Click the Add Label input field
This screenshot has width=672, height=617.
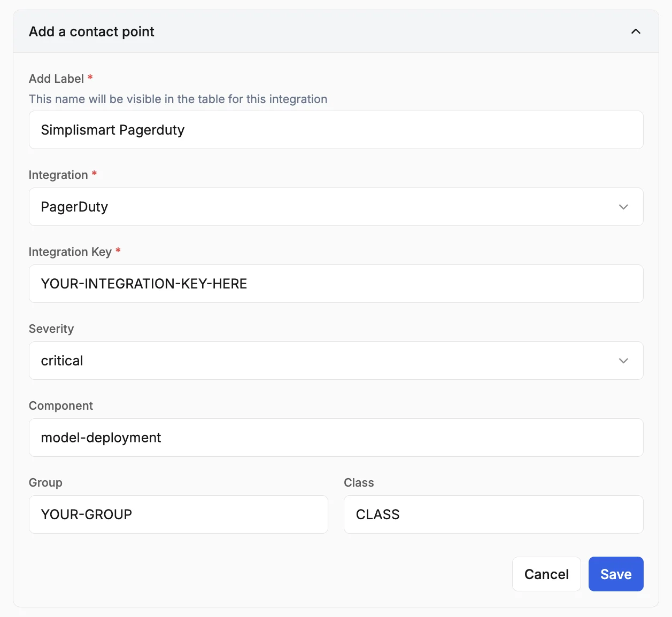[x=336, y=130]
